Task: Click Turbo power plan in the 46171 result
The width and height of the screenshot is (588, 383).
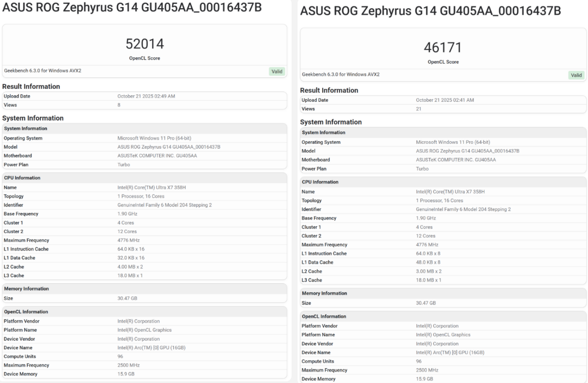Action: [x=422, y=169]
